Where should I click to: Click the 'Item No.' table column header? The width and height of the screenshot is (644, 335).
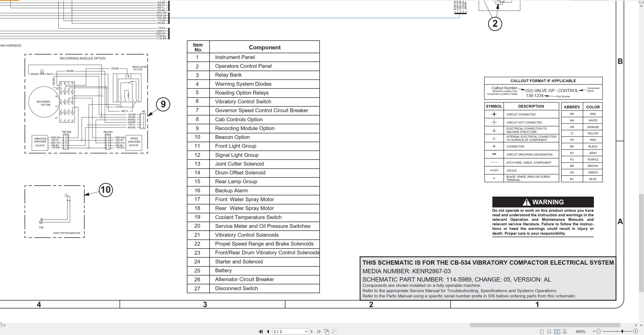point(198,47)
